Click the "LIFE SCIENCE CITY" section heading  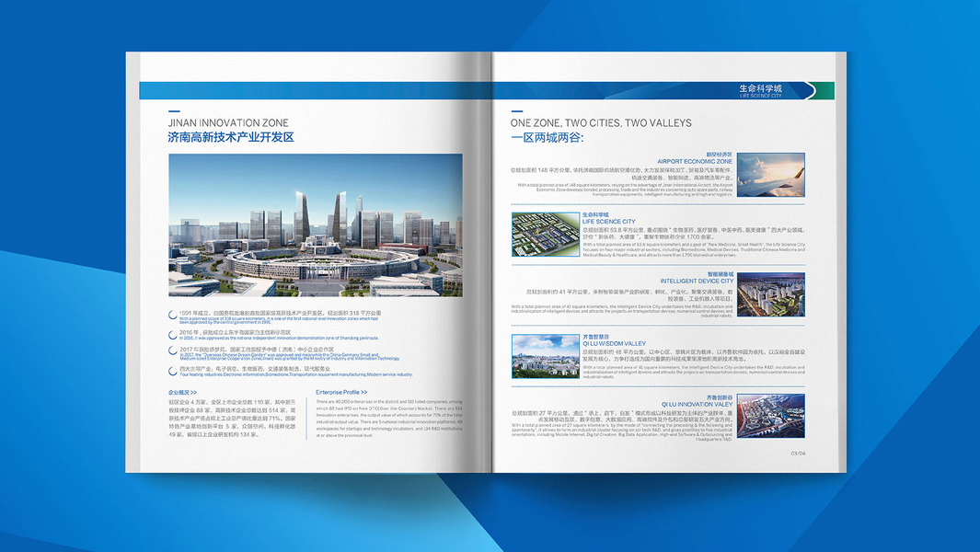[609, 222]
